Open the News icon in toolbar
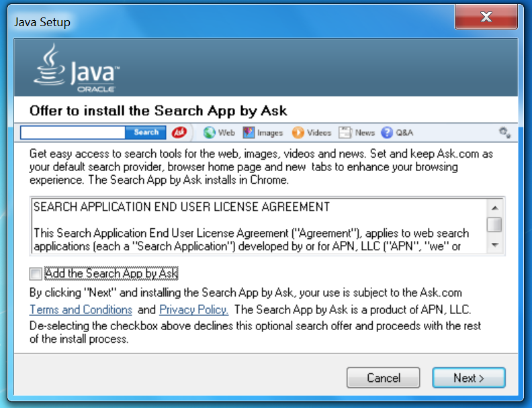 (x=345, y=133)
